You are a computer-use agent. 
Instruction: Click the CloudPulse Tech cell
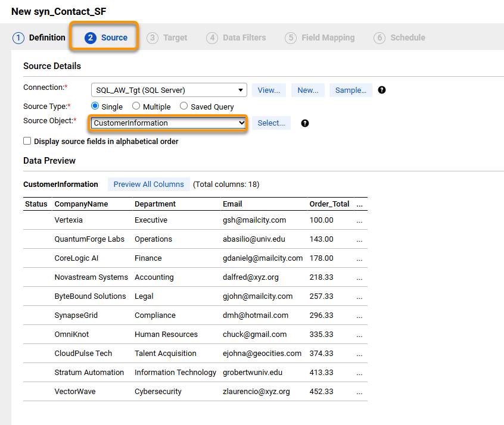pos(83,354)
